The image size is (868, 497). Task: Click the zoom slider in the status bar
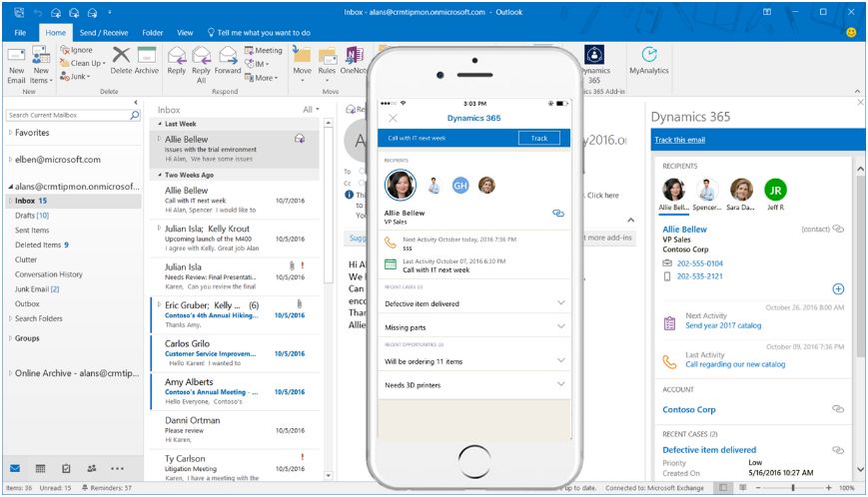(793, 488)
